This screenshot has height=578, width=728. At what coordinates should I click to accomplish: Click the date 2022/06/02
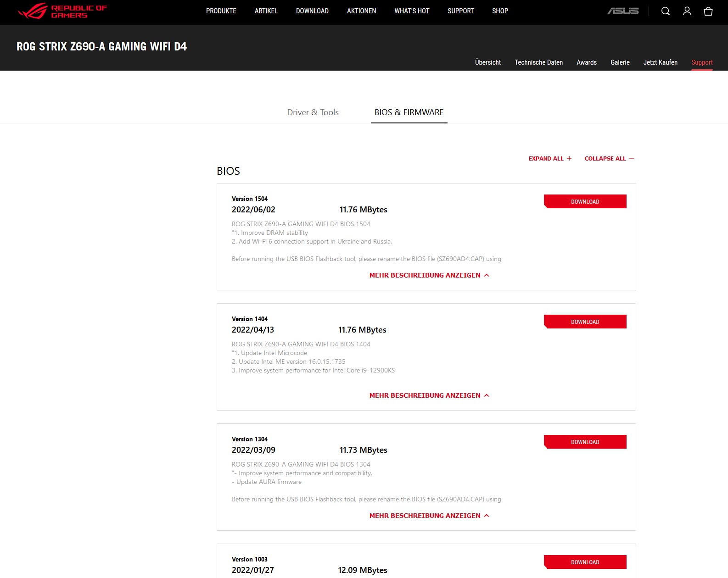(253, 210)
